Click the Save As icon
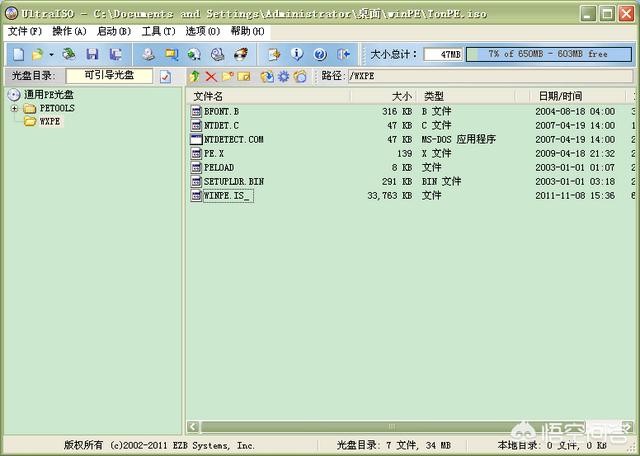The image size is (640, 456). pos(116,54)
